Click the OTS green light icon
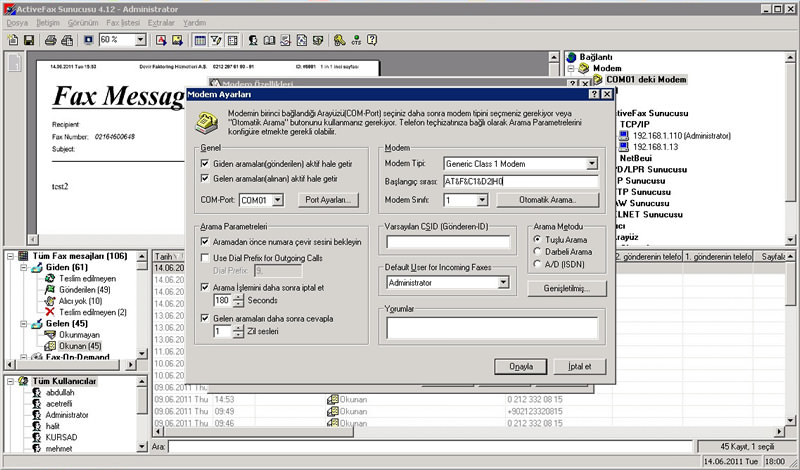The width and height of the screenshot is (800, 470). click(356, 40)
